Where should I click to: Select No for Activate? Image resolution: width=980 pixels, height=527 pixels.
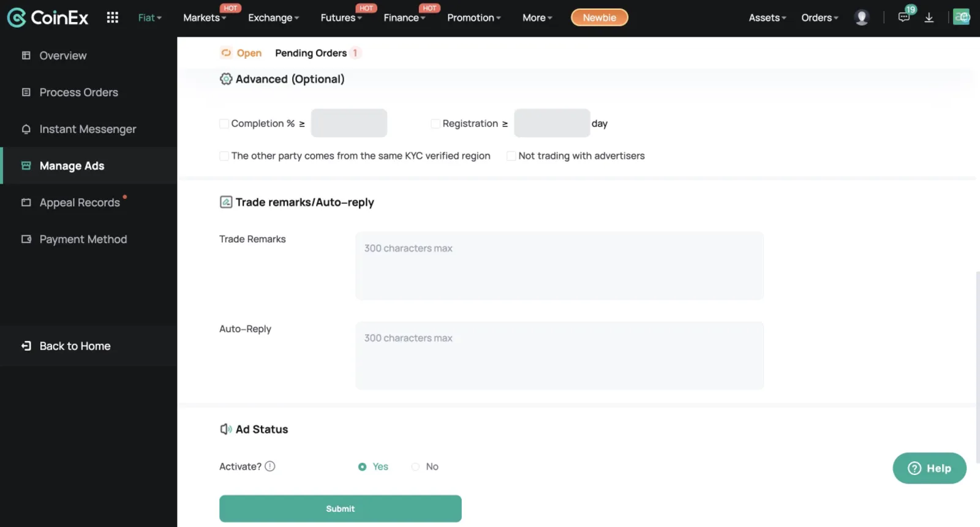415,467
